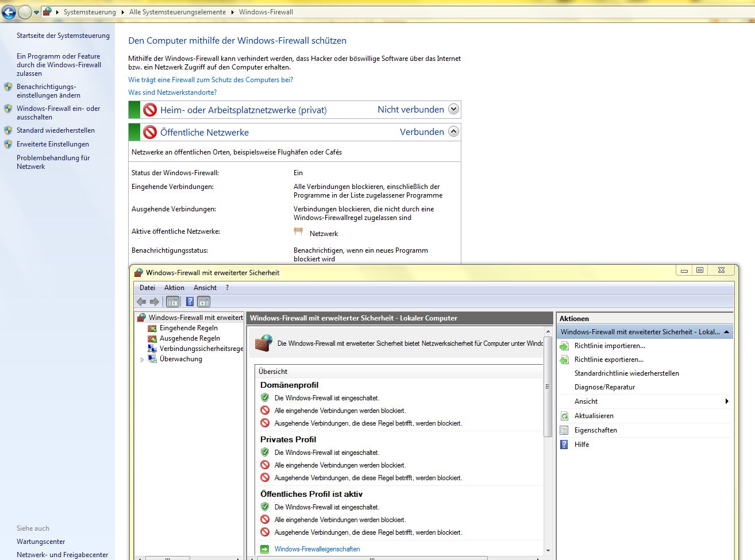This screenshot has height=560, width=755.
Task: Click Öffentliches Profil ist aktiv heading
Action: point(311,494)
